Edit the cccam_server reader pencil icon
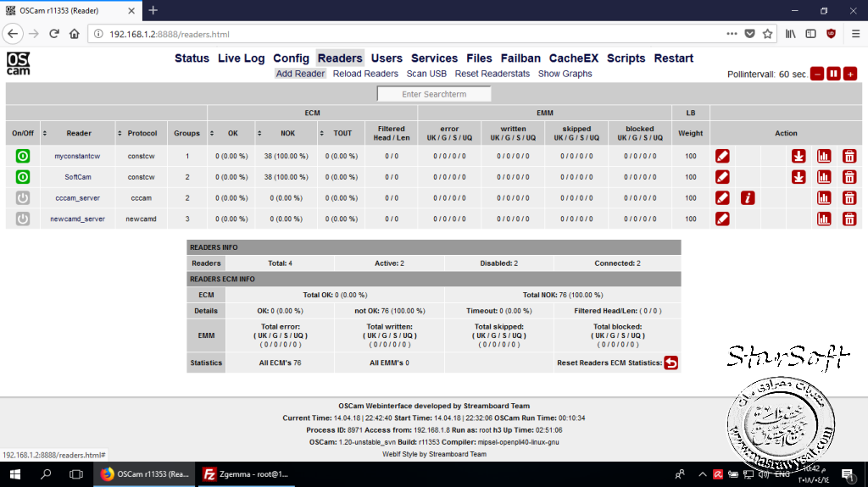The image size is (868, 487). tap(722, 197)
